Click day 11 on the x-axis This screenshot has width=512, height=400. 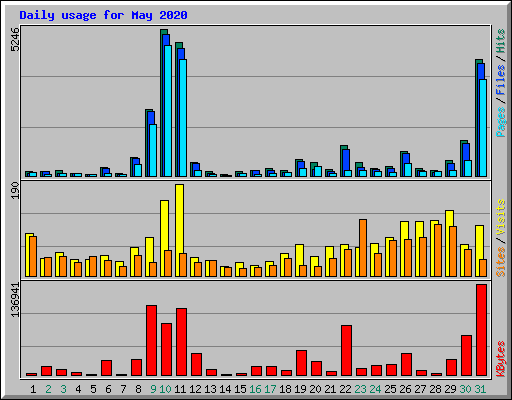[x=180, y=389]
